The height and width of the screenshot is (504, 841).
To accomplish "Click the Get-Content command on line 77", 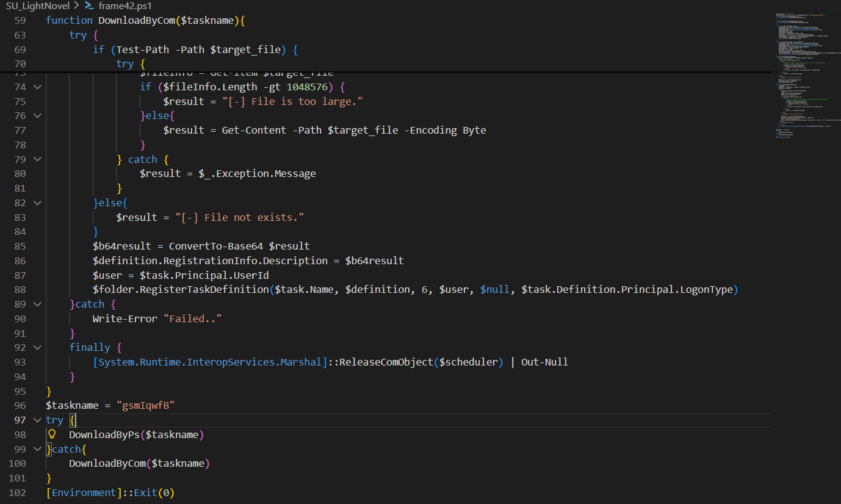I will pyautogui.click(x=254, y=130).
